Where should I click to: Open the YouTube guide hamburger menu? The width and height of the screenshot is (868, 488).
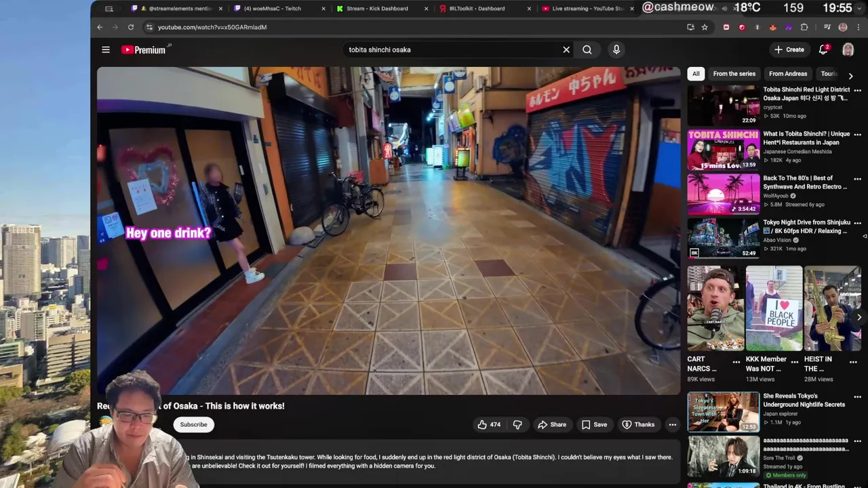[x=106, y=49]
